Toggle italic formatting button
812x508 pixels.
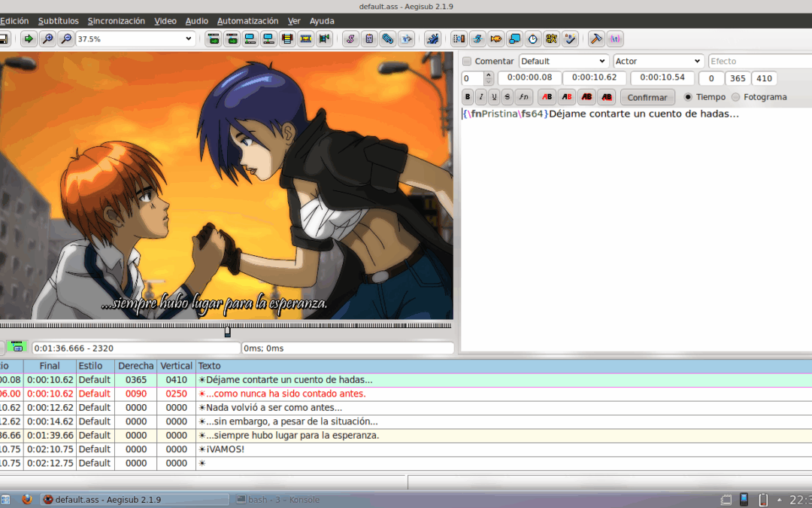[481, 97]
